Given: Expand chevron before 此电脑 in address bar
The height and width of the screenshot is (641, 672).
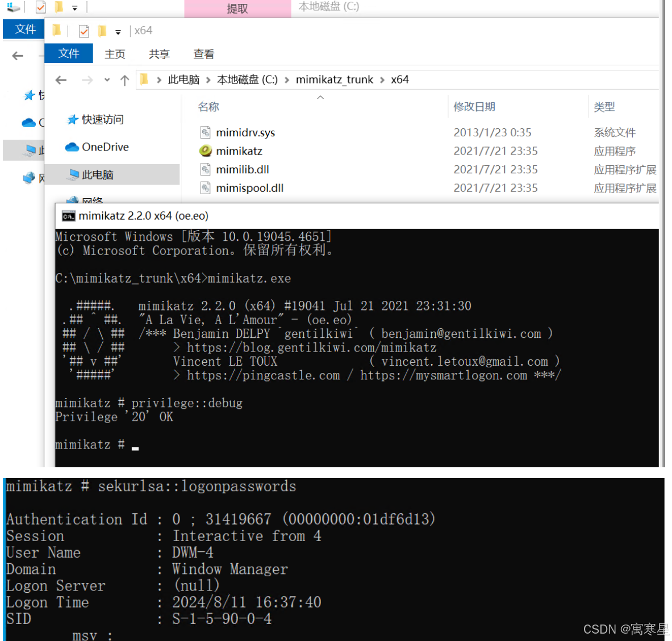Looking at the screenshot, I should (159, 80).
